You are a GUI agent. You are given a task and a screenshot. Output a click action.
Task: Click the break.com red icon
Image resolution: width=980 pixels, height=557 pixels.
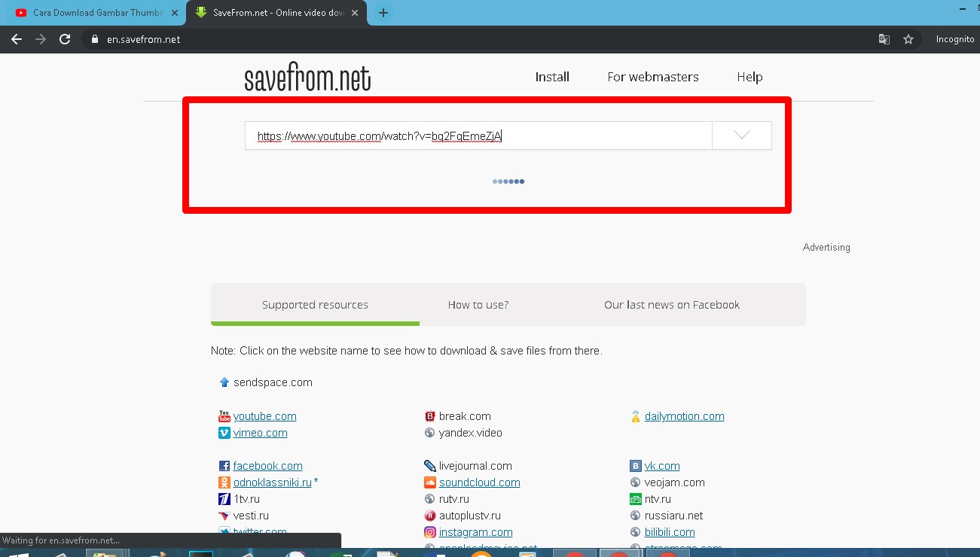430,416
